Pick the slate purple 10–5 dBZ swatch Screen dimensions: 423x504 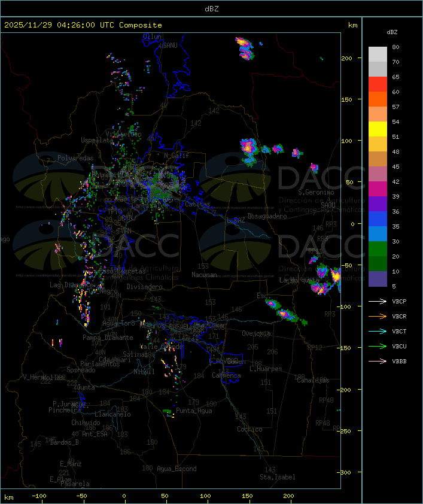[378, 279]
